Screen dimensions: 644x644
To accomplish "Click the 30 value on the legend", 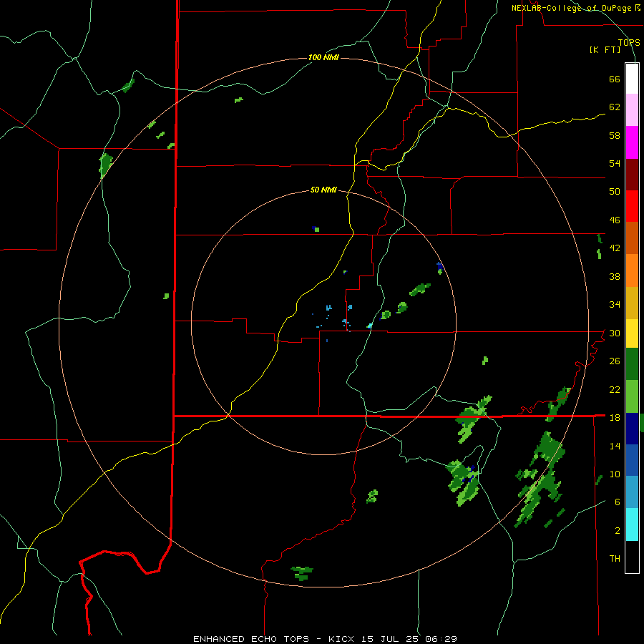I will 615,333.
